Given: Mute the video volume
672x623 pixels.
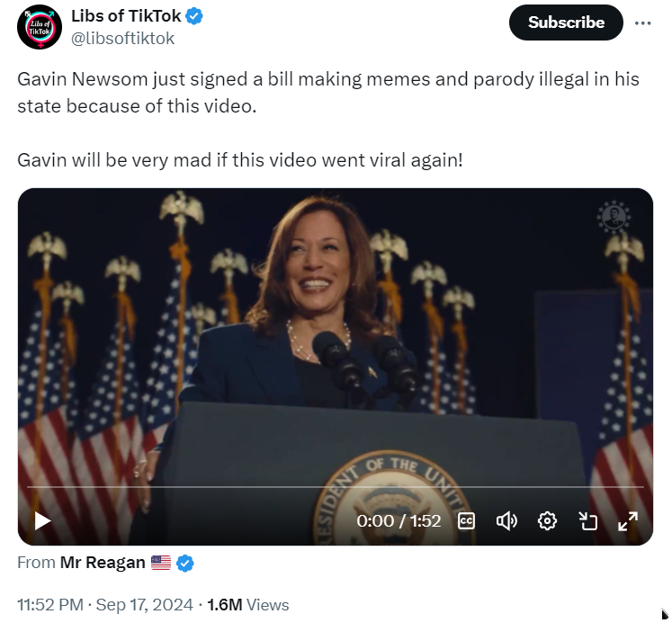Looking at the screenshot, I should point(506,520).
